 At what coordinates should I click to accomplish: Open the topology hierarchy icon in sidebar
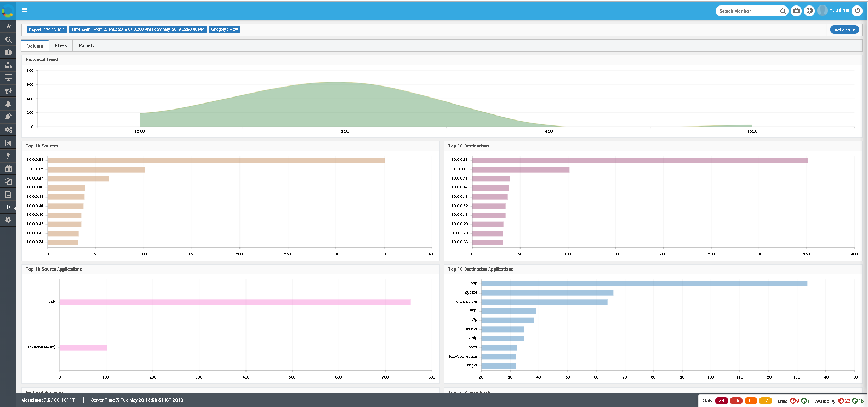(8, 65)
